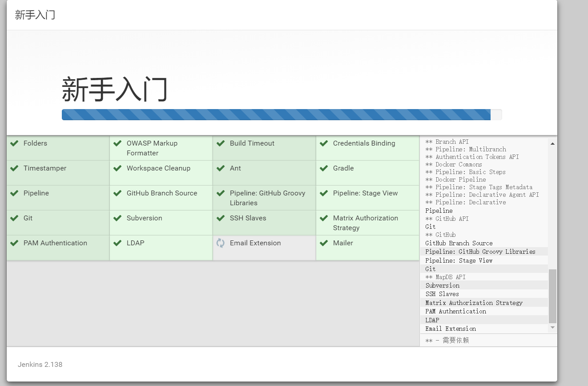Click 'Email Extension' in the install log
Image resolution: width=588 pixels, height=386 pixels.
point(451,329)
